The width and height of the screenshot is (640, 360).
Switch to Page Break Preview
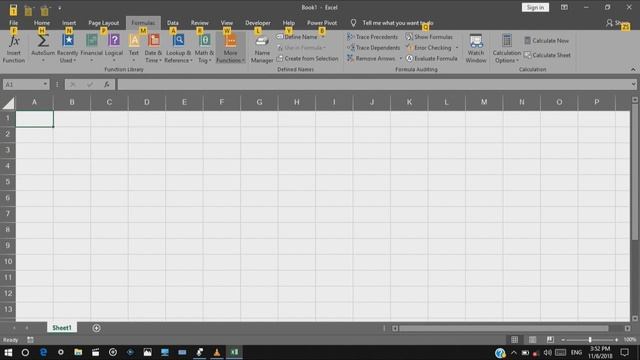click(x=550, y=340)
